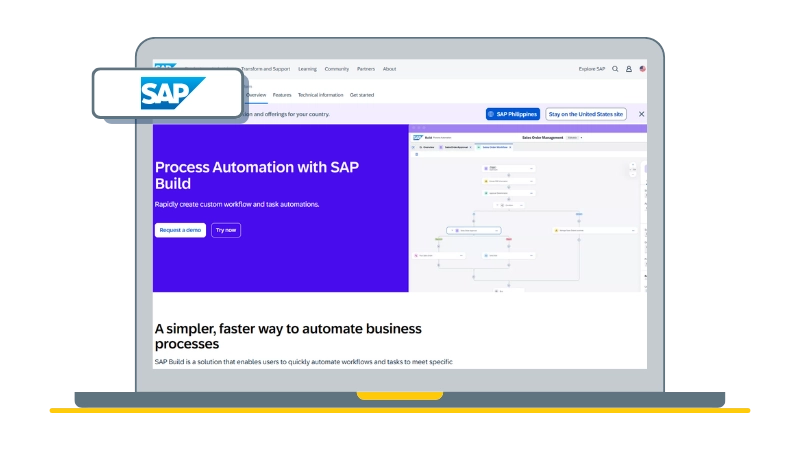
Task: Switch to the Technical information tab
Action: pyautogui.click(x=320, y=95)
